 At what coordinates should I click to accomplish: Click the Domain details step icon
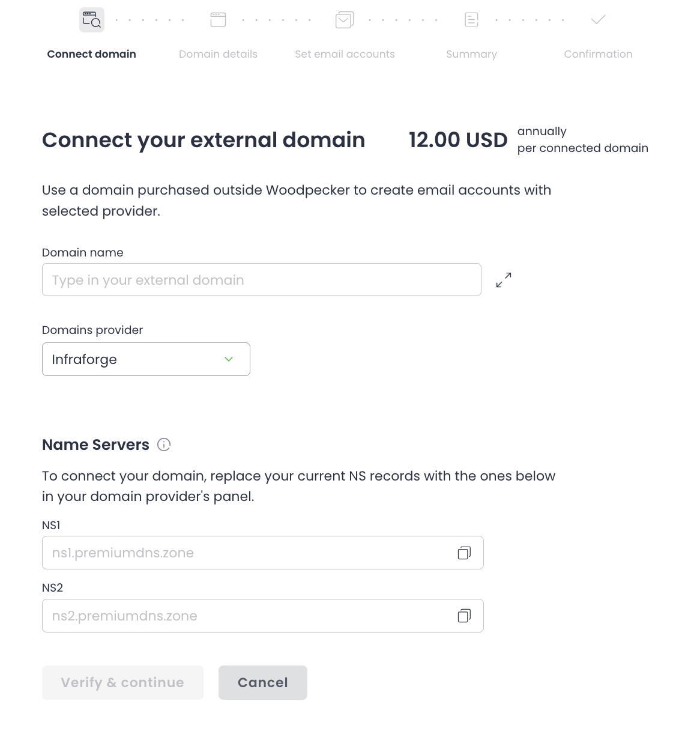[x=218, y=20]
